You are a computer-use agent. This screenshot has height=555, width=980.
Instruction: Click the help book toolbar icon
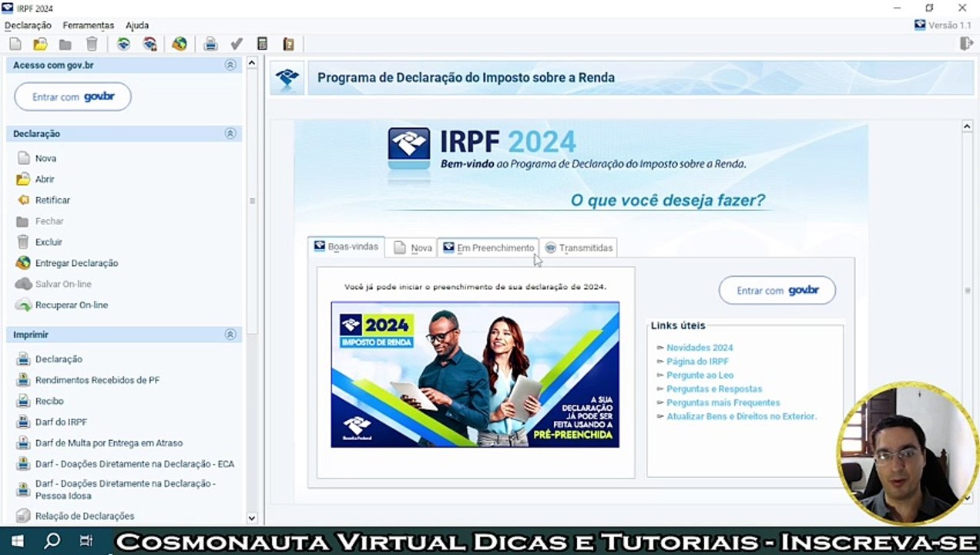pyautogui.click(x=289, y=44)
